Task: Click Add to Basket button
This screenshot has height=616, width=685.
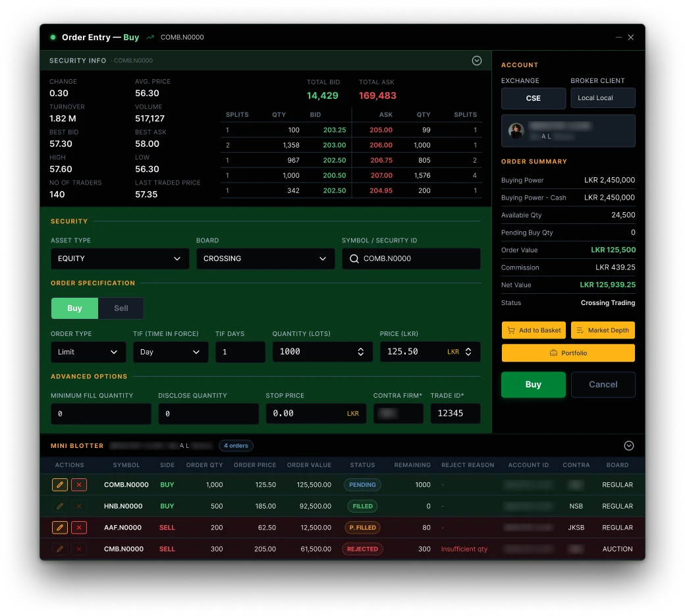Action: click(x=534, y=330)
